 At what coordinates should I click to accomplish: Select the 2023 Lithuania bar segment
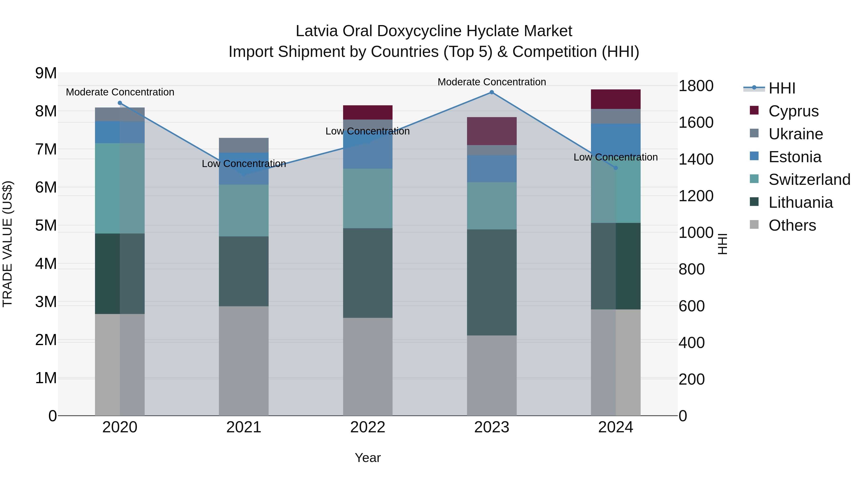[x=492, y=283]
